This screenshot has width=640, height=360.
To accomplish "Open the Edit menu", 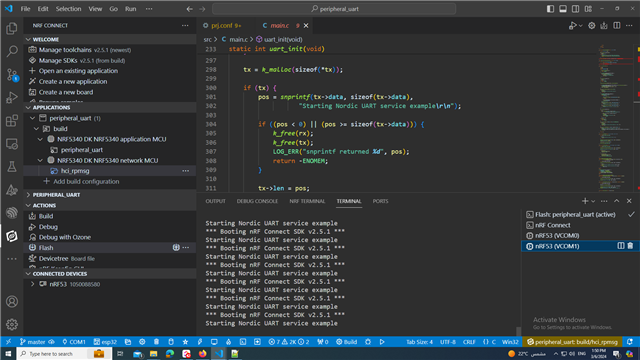I will pos(43,9).
